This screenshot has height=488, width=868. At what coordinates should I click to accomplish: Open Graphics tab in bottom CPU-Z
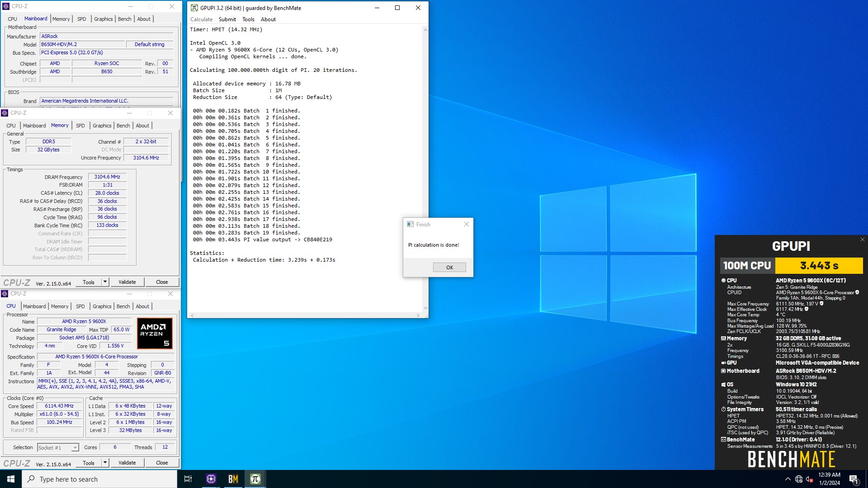tap(102, 306)
